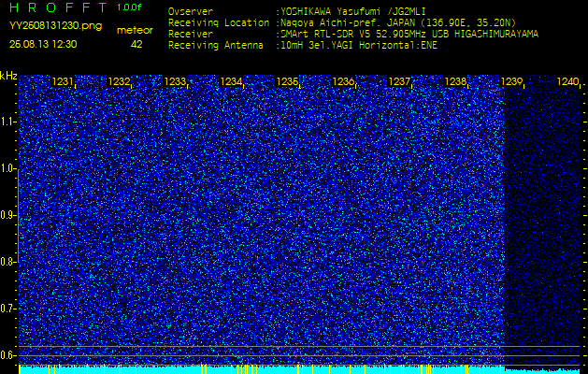Click the 1235 time marker

pos(287,81)
